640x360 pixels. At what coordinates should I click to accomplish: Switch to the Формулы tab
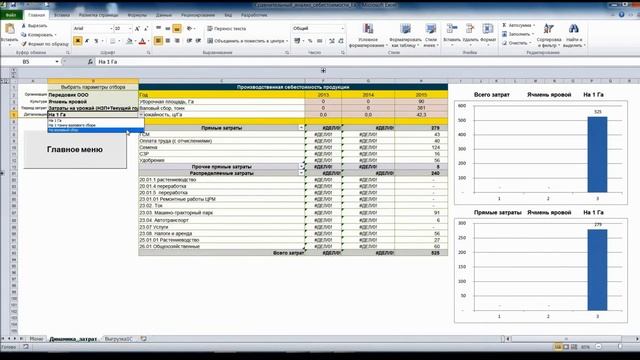tap(137, 15)
